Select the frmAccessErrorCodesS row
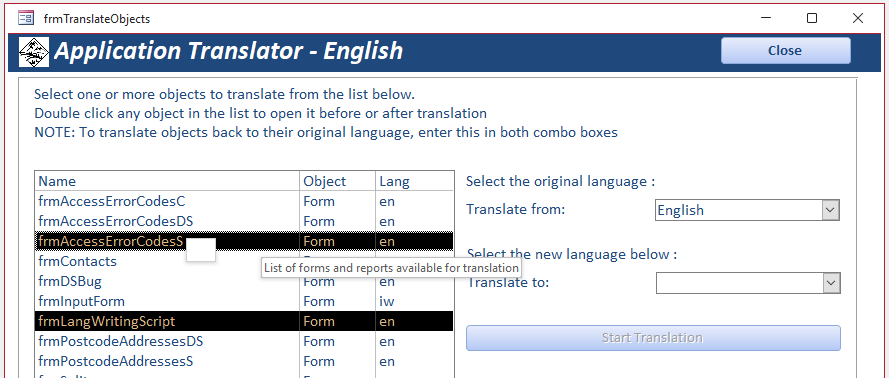Screen dimensions: 889x378 244,241
